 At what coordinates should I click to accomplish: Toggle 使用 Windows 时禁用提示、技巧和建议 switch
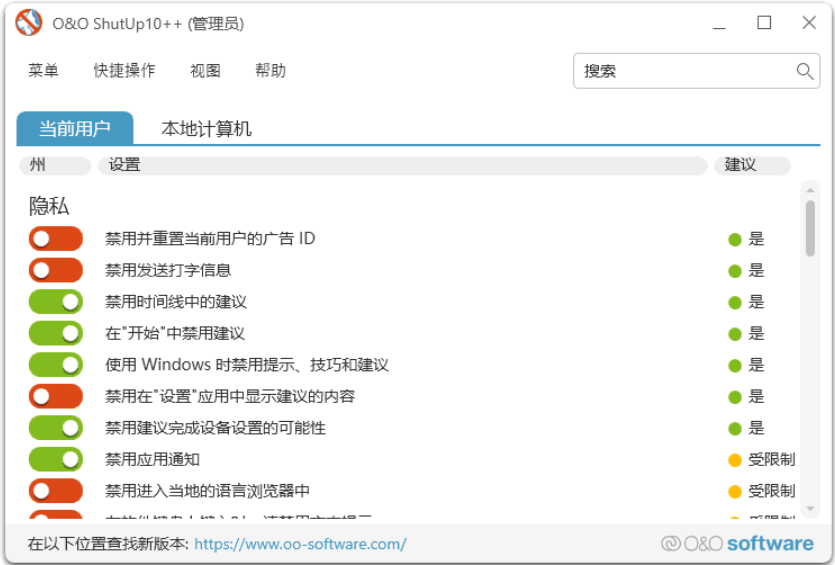click(56, 365)
